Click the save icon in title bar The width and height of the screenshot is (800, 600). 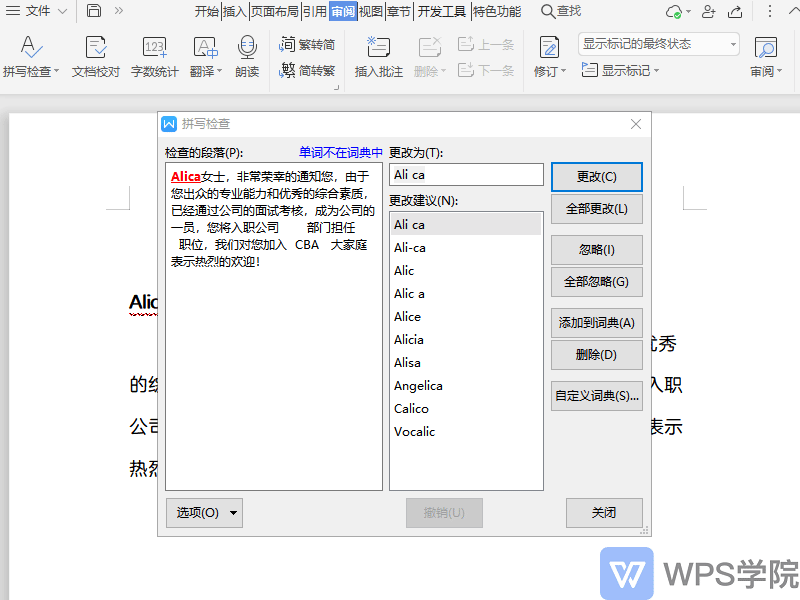coord(94,11)
